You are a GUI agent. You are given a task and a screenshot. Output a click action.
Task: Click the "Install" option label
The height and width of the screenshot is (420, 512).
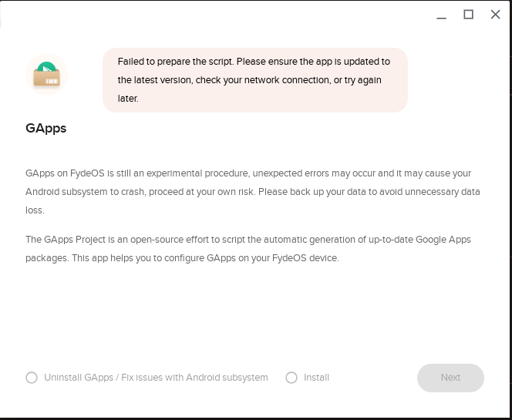316,378
